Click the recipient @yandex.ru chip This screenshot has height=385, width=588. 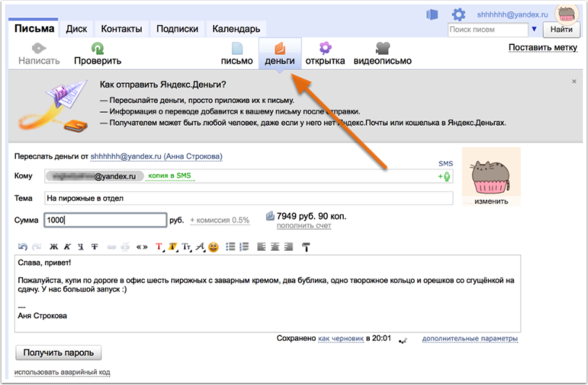click(x=95, y=176)
